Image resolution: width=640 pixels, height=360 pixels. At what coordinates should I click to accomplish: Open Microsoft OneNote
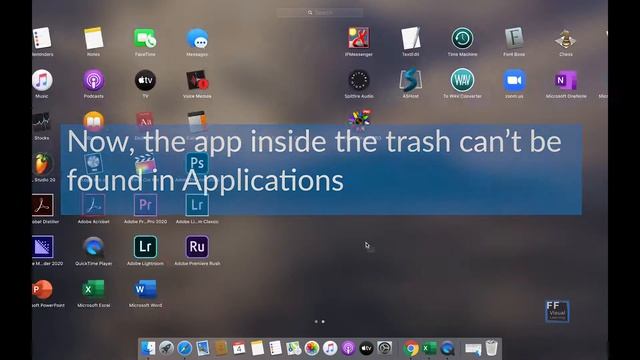pos(566,80)
